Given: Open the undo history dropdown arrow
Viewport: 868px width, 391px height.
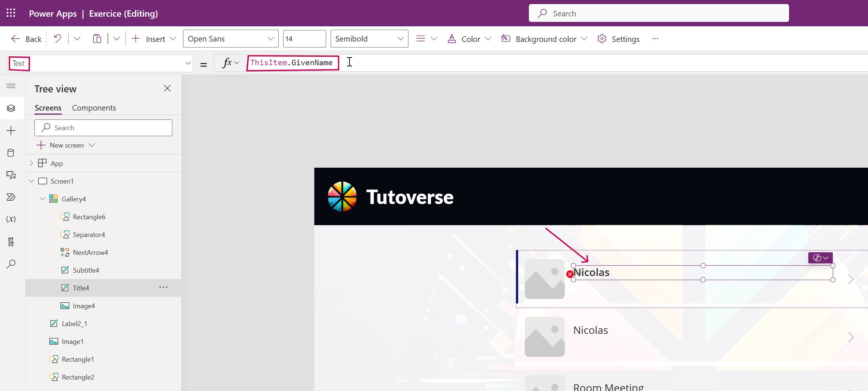Looking at the screenshot, I should (77, 39).
